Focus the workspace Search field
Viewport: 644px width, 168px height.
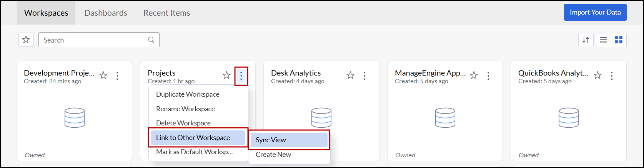(x=99, y=40)
